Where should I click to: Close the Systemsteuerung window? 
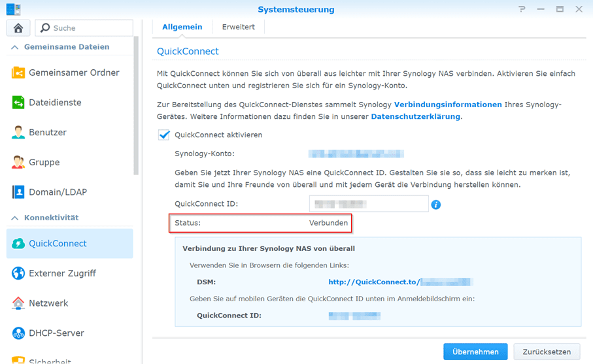tap(579, 9)
